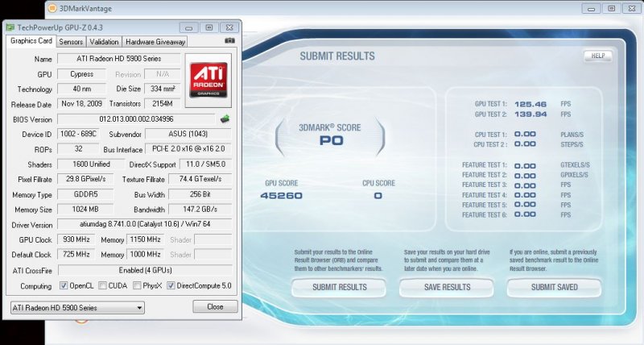This screenshot has width=644, height=345.
Task: Open the Hardware Giveaway tab
Action: pos(155,42)
